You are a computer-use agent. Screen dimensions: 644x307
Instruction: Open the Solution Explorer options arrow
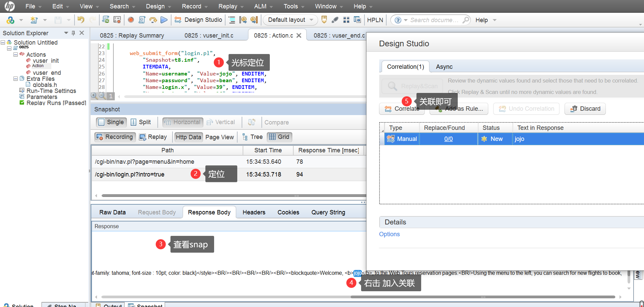coord(66,33)
